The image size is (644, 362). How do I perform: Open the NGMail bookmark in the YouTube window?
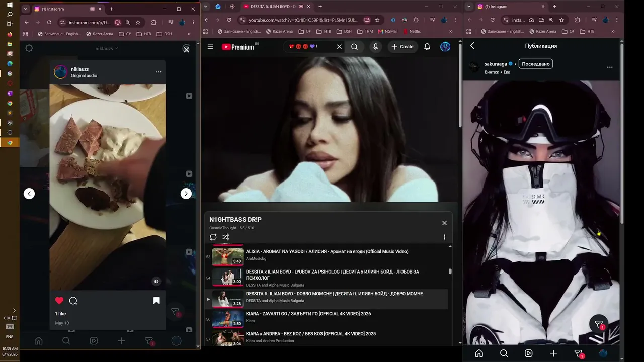[x=387, y=31]
